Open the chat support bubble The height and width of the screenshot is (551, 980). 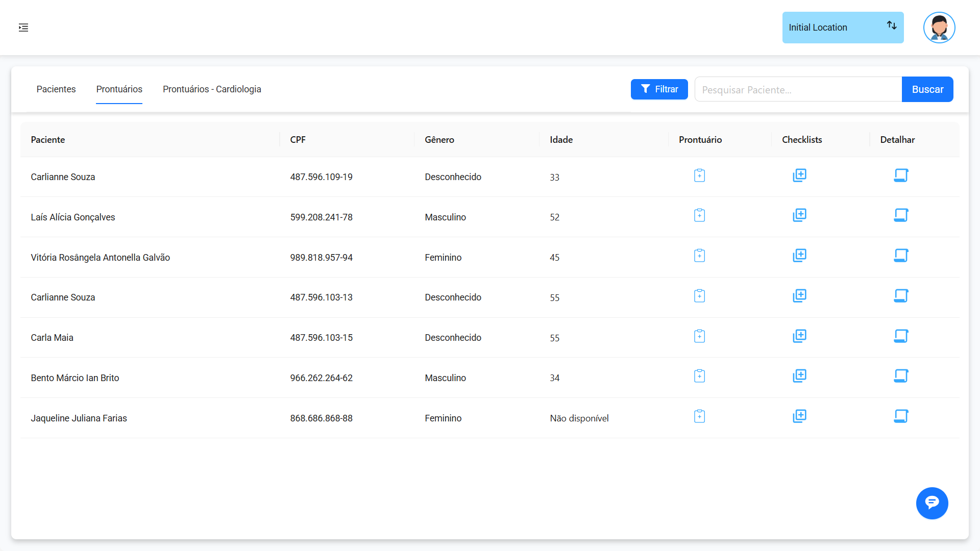[x=932, y=503]
